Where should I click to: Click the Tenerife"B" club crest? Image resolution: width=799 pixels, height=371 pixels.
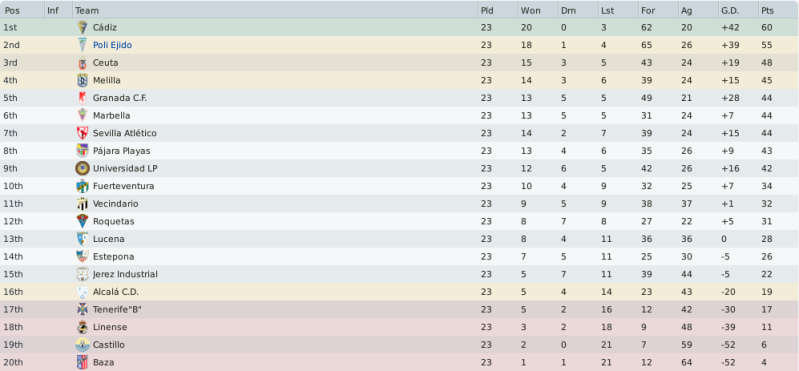[82, 309]
